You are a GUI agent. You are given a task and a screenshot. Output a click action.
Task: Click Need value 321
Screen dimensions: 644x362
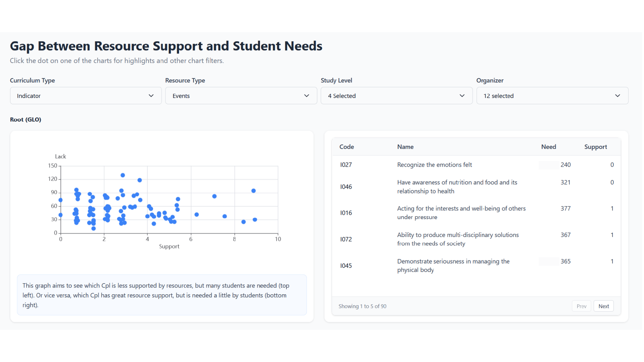coord(565,182)
